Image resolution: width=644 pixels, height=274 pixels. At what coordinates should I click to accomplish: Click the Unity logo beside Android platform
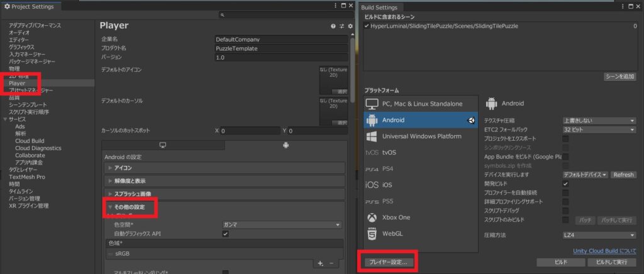[470, 120]
